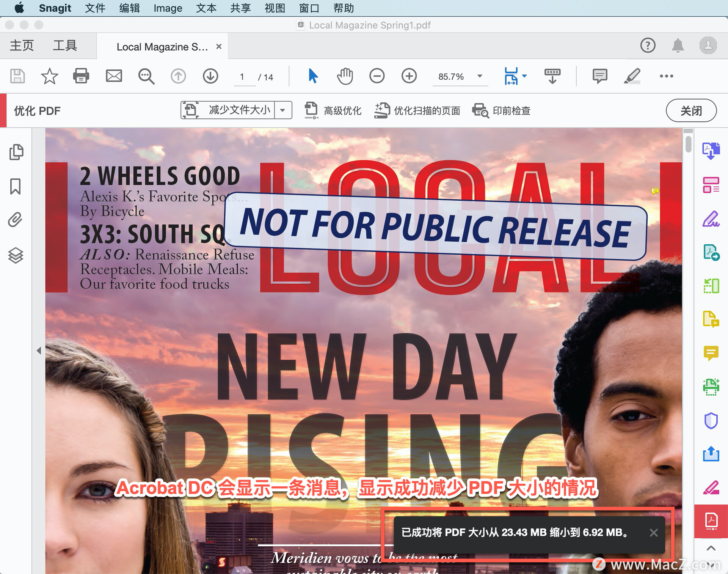Click the zoom out minus icon

click(377, 76)
